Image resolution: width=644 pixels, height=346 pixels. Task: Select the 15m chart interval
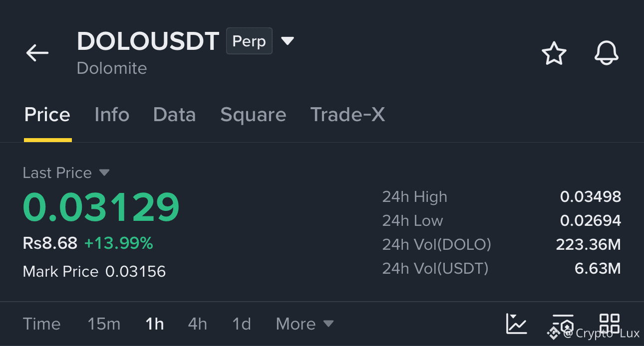coord(104,324)
